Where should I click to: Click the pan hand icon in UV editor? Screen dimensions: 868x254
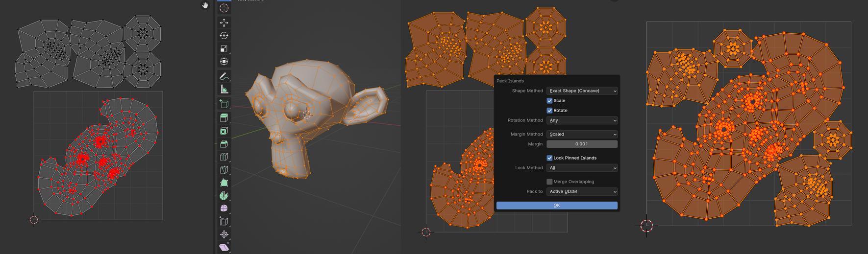pyautogui.click(x=205, y=5)
